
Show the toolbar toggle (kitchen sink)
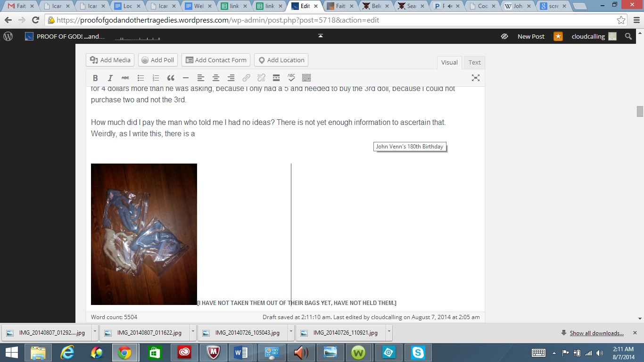306,78
